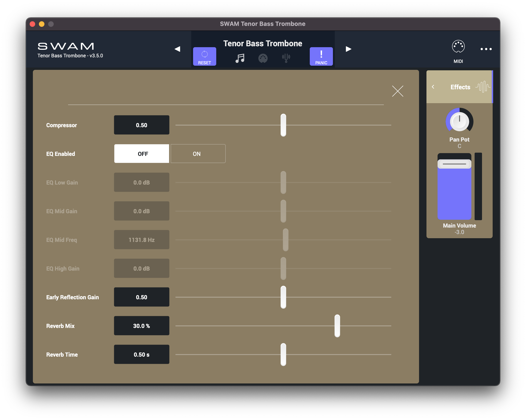Click the Main Volume -3.0 value

click(x=459, y=232)
